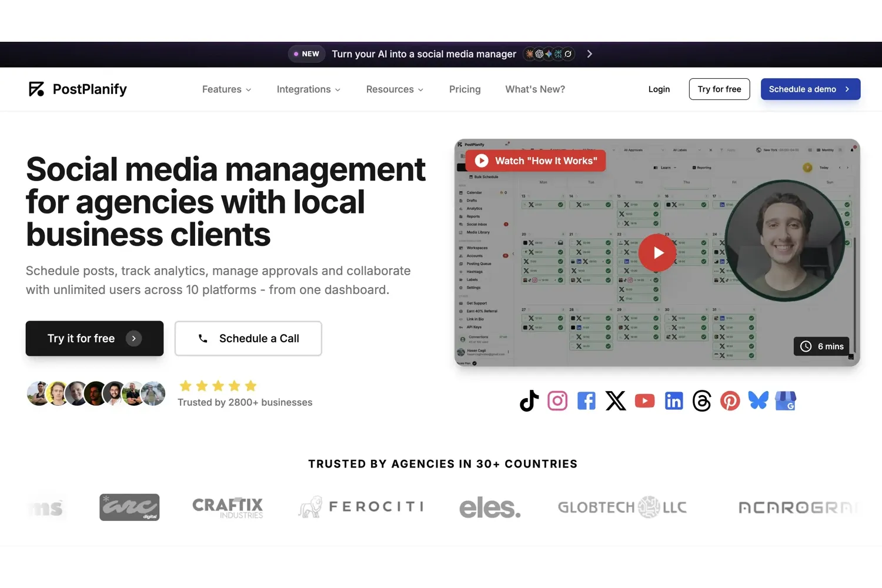
Task: Expand the Resources dropdown menu
Action: point(395,89)
